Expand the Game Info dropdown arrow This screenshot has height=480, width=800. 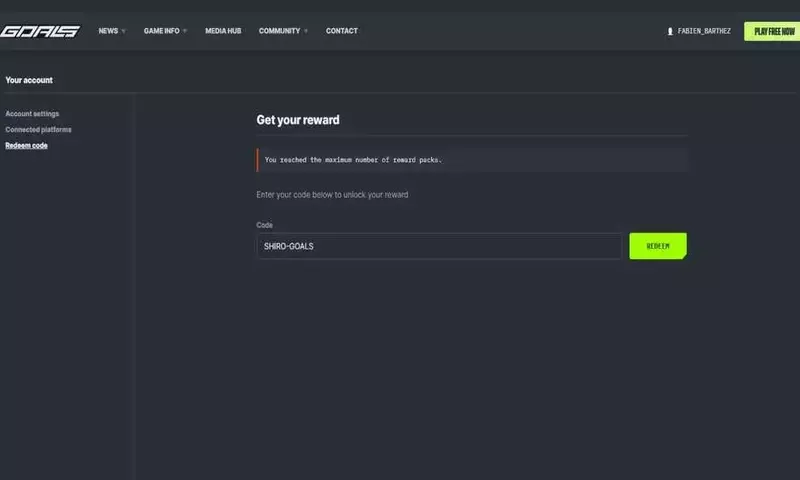click(x=185, y=32)
